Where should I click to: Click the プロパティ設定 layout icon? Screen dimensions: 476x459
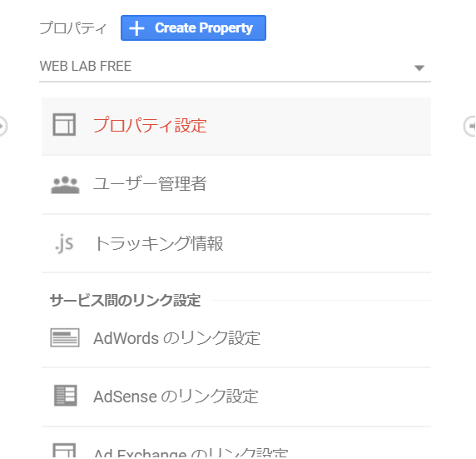coord(64,125)
